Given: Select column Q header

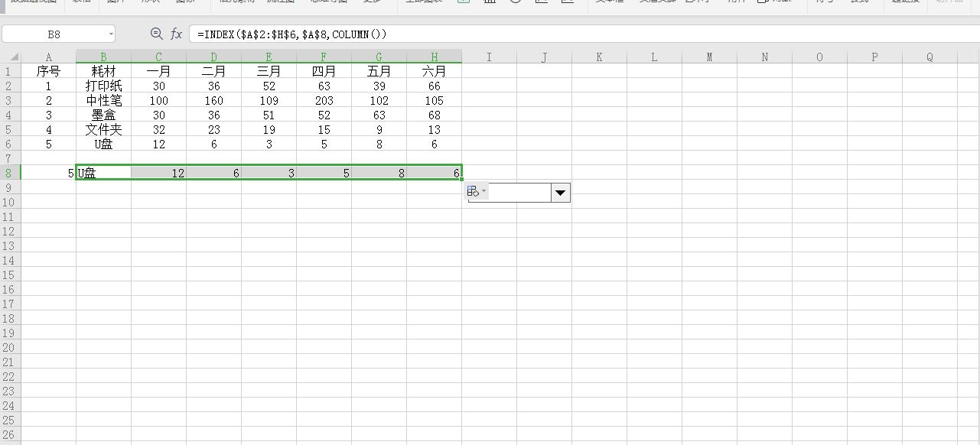Looking at the screenshot, I should point(930,57).
